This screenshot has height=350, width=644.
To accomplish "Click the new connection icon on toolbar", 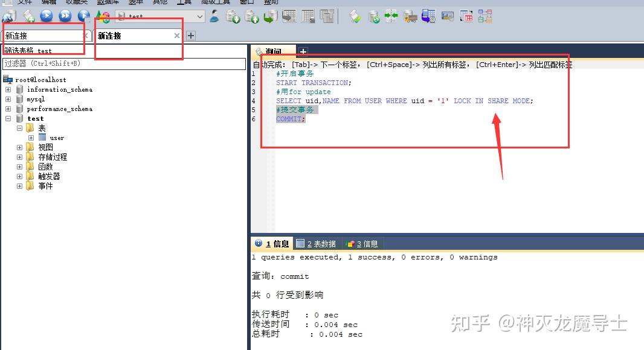I will pos(8,16).
